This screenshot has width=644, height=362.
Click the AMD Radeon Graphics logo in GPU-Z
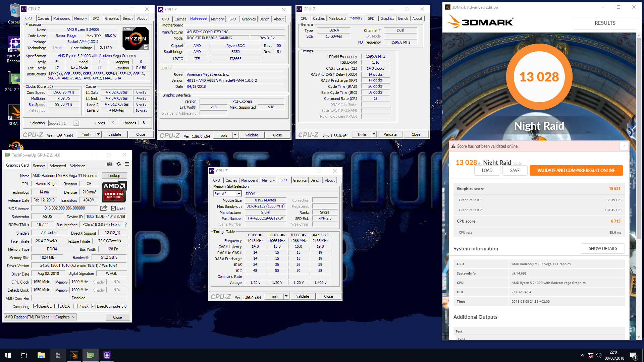[x=114, y=192]
